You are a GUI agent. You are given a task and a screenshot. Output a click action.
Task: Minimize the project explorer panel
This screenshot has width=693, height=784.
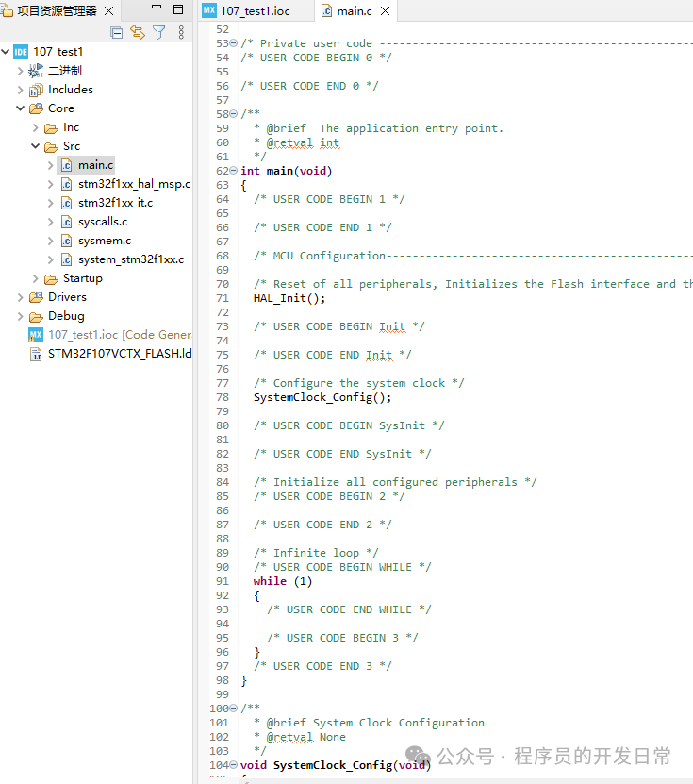pos(157,7)
